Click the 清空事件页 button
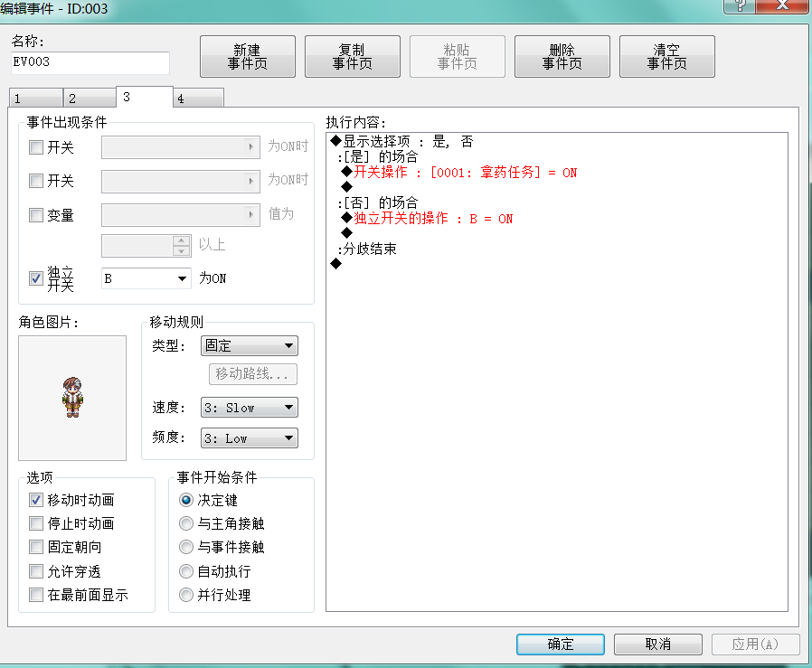 pos(667,56)
